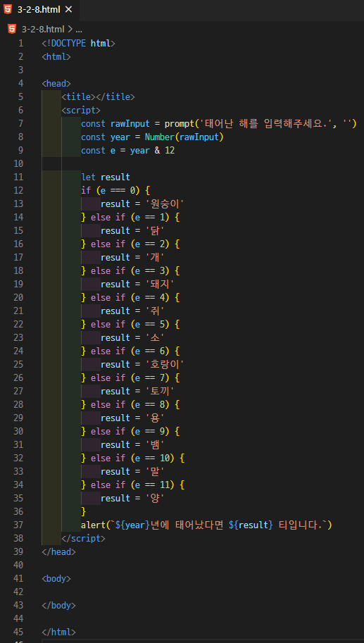Click the 'year & 12' expression

coord(152,150)
